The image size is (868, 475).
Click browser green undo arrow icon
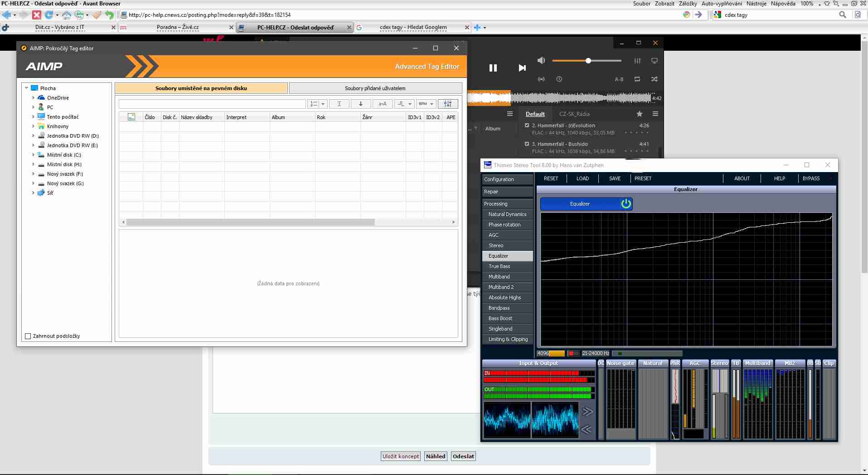pyautogui.click(x=109, y=15)
